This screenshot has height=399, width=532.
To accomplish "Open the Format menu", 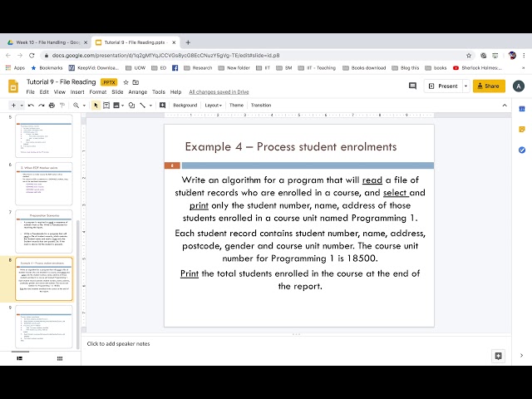I will click(x=98, y=92).
